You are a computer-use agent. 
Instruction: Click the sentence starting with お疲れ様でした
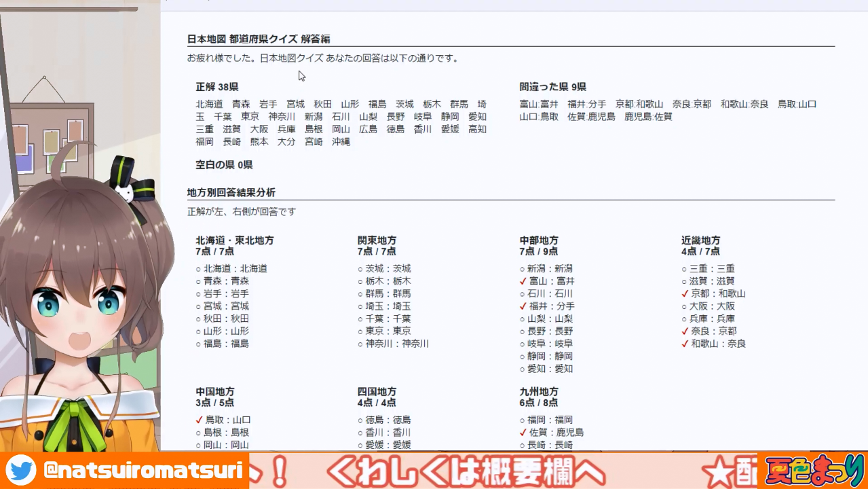point(323,58)
